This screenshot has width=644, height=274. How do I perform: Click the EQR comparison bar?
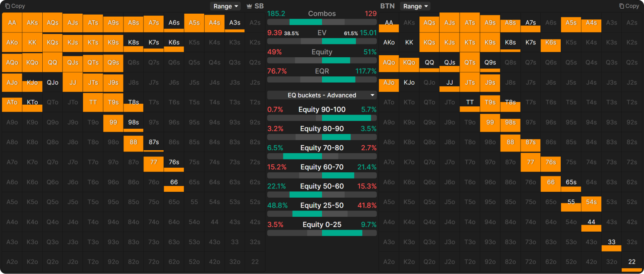[322, 79]
